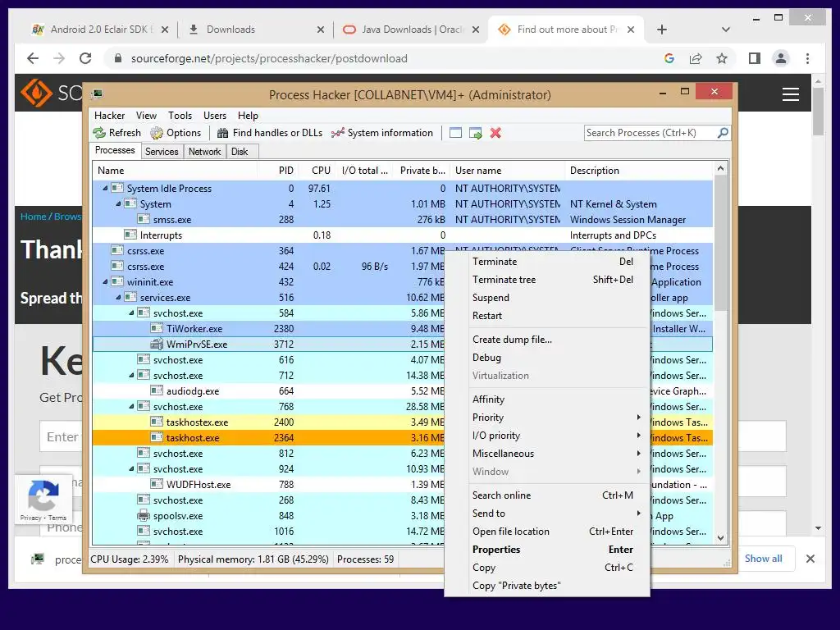
Task: Click the Google icon in address bar
Action: [x=669, y=58]
